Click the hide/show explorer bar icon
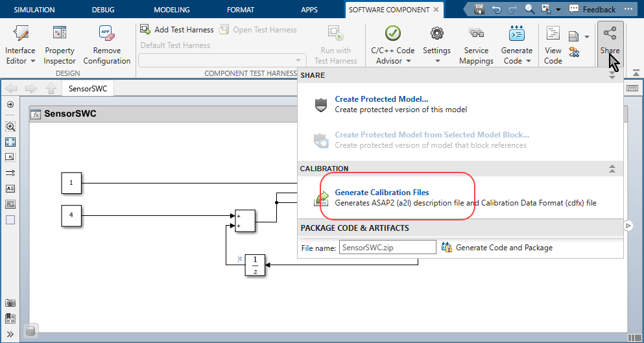 tap(10, 105)
